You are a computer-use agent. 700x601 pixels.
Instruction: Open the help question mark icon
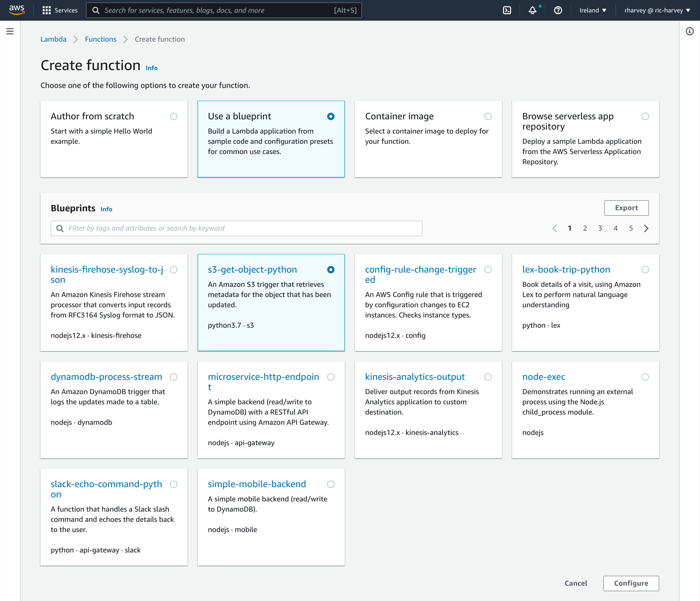(558, 10)
